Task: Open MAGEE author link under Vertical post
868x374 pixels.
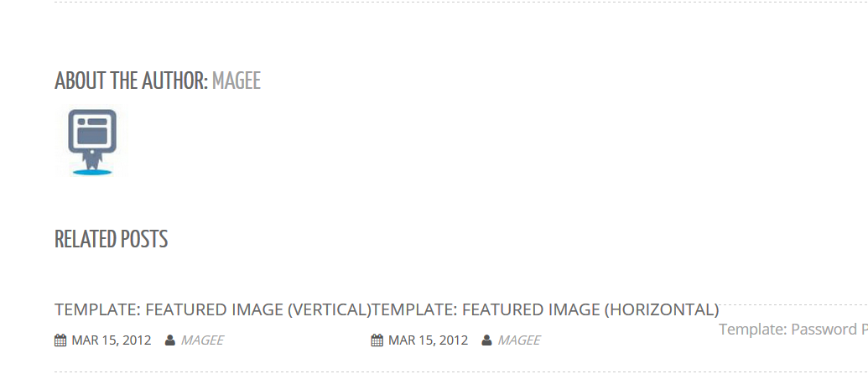Action: click(202, 340)
